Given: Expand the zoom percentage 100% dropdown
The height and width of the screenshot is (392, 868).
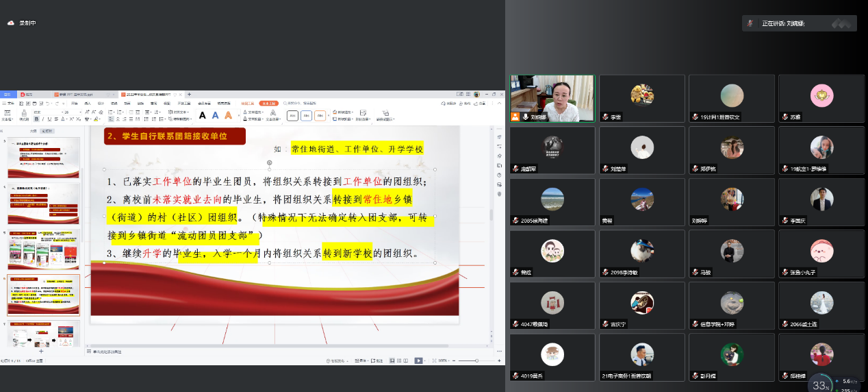Looking at the screenshot, I should coord(443,360).
